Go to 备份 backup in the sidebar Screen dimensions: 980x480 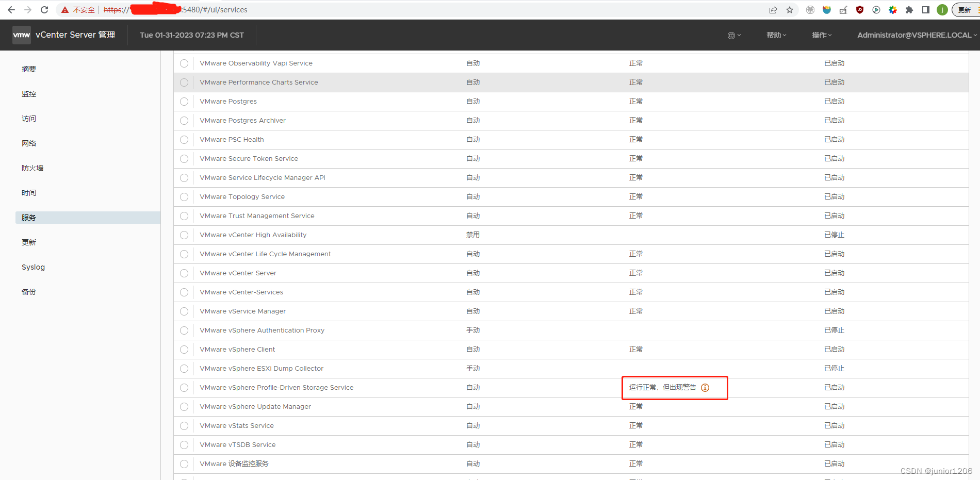(x=29, y=292)
